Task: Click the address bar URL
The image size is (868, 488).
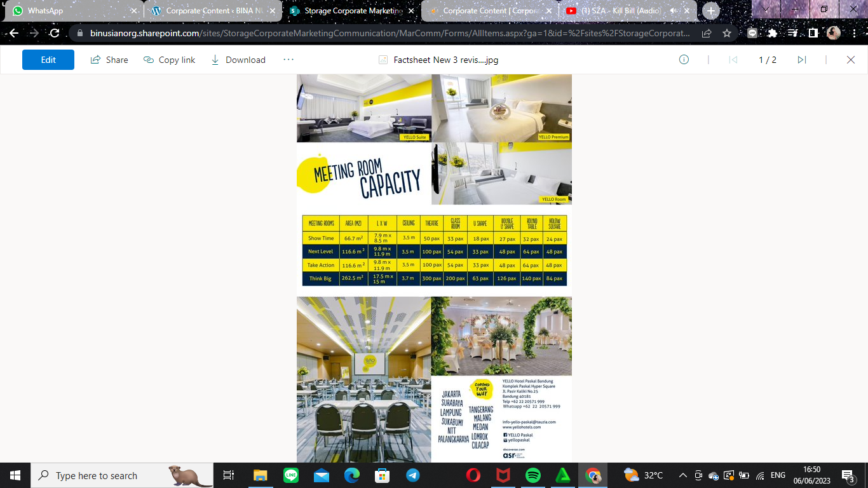Action: (x=390, y=33)
